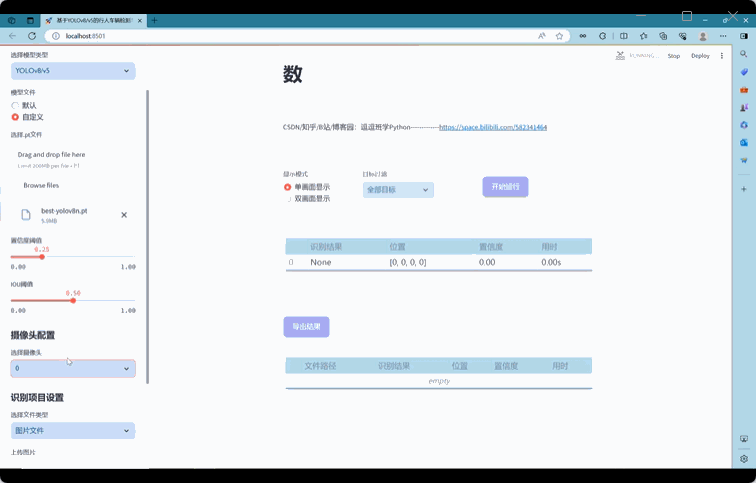This screenshot has height=483, width=756.
Task: Open the Outlook sidebar icon
Action: (x=743, y=143)
